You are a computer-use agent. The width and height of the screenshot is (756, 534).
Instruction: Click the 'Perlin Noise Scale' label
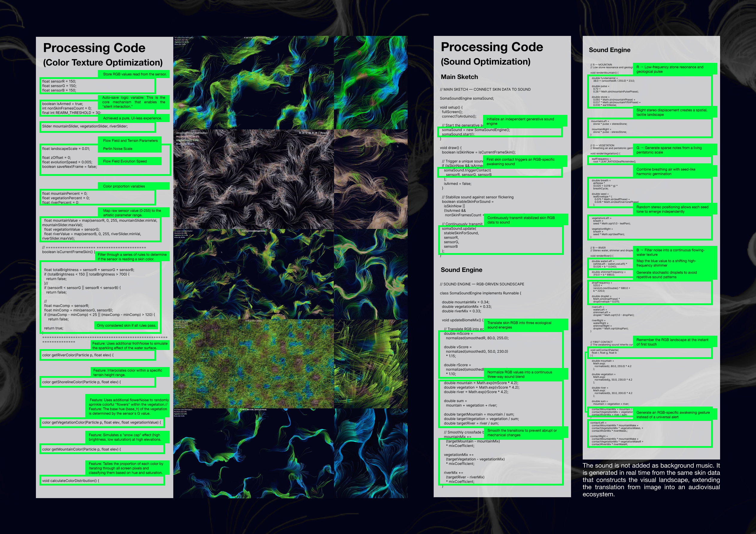coord(118,149)
